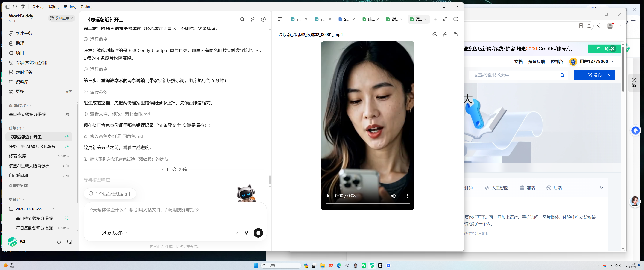Screen dimensions: 644x270
Task: Seek on the video progress bar
Action: (367, 204)
